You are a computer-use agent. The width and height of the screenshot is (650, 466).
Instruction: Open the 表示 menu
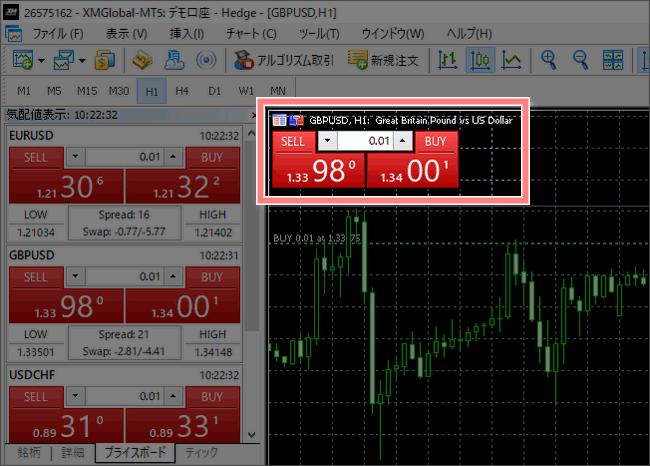click(126, 34)
